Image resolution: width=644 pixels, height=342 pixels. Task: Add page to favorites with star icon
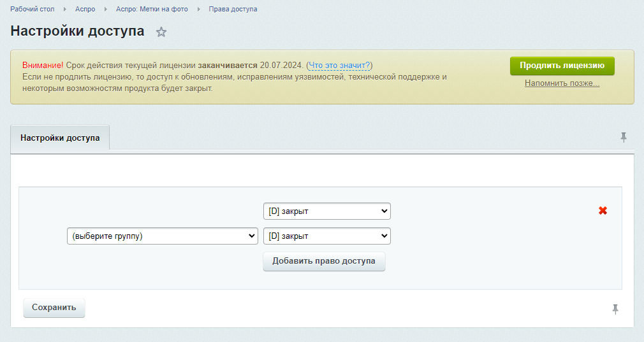(161, 32)
